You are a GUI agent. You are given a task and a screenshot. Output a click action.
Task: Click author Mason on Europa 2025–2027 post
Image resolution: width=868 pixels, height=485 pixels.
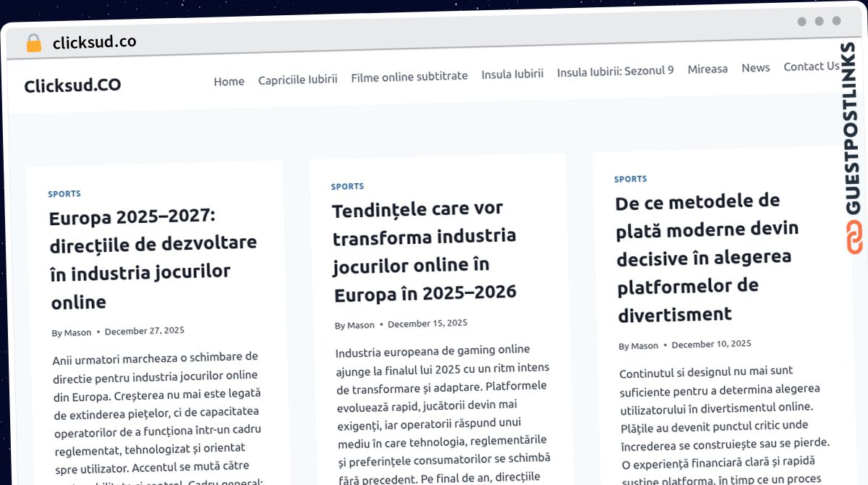click(x=77, y=333)
